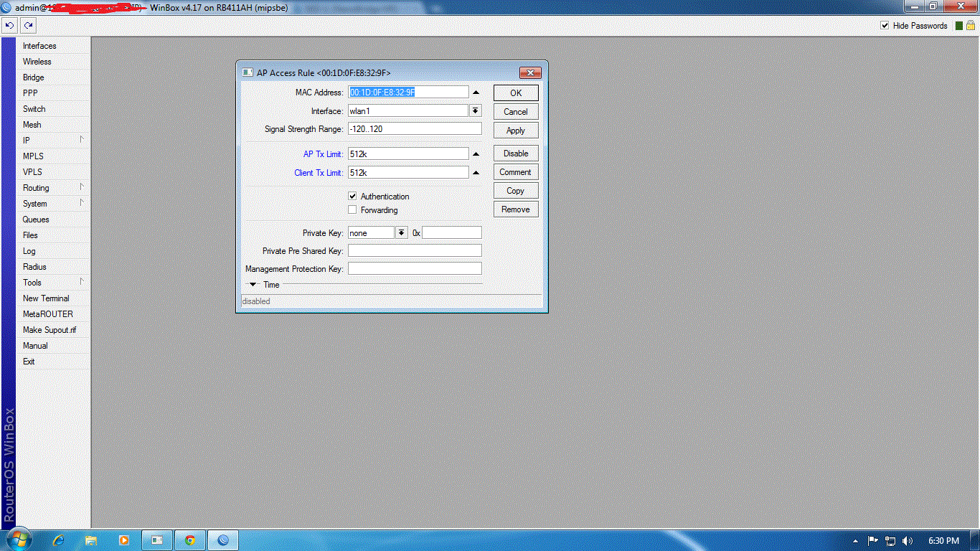Open the Interfaces menu item
The width and height of the screenshot is (980, 551).
(54, 46)
